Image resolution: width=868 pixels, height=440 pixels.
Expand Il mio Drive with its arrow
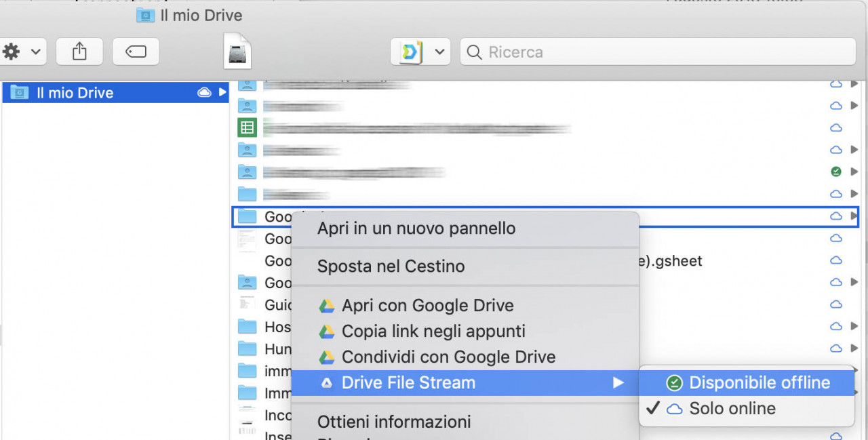point(222,93)
